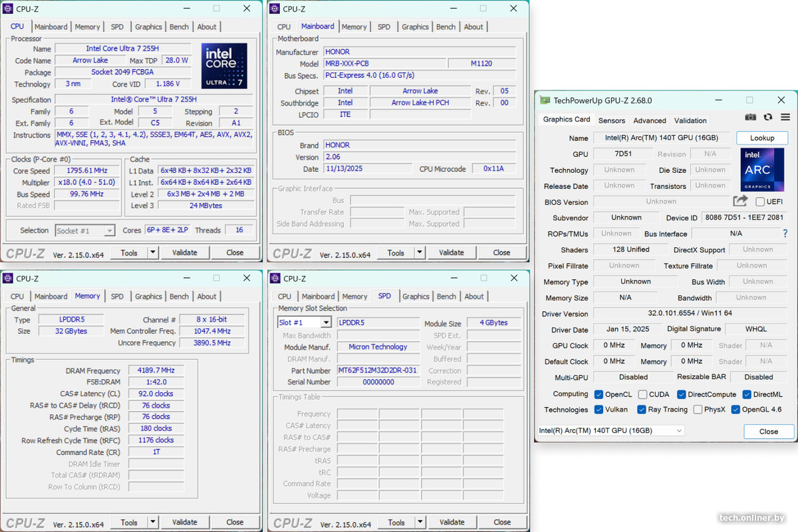798x532 pixels.
Task: Click the camera screenshot icon in GPU-Z
Action: 750,116
